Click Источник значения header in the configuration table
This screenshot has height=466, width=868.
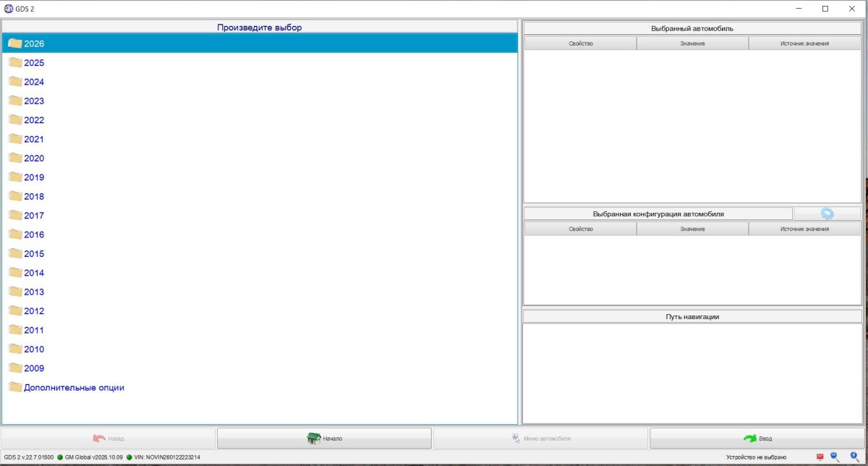click(x=804, y=229)
